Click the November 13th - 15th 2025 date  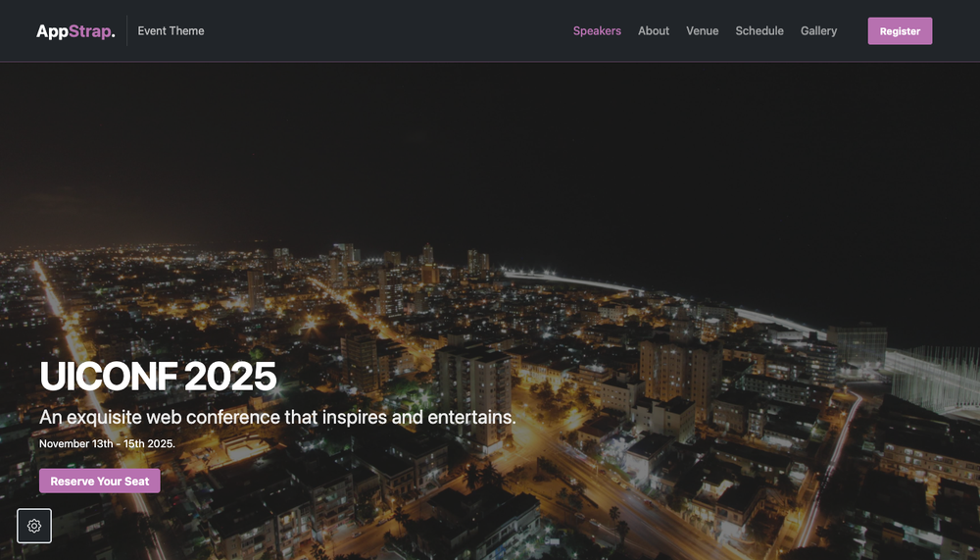click(x=107, y=443)
